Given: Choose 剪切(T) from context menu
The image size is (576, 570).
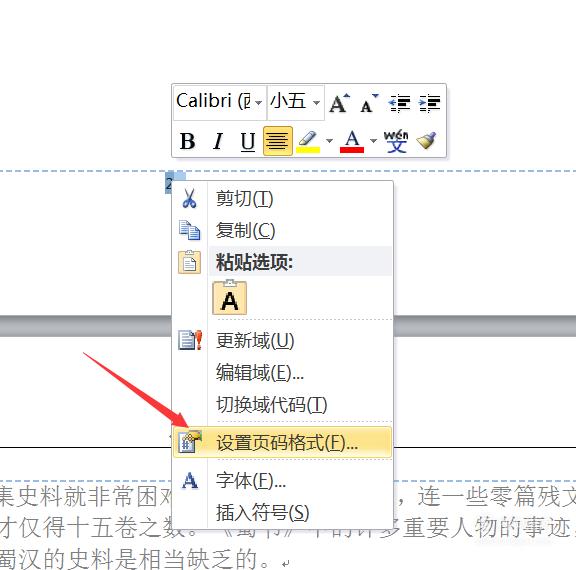Looking at the screenshot, I should click(x=282, y=199).
